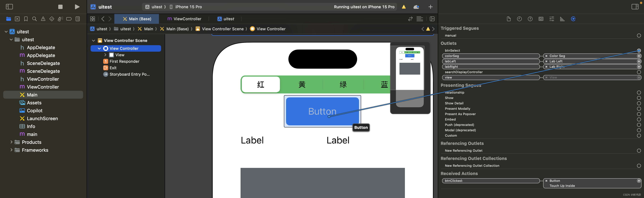Viewport: 644px width, 198px height.
Task: Switch to the Main (Base) tab
Action: pos(137,19)
